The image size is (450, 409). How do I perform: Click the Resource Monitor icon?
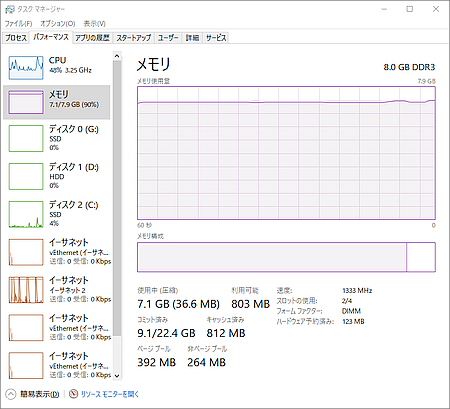pos(73,394)
